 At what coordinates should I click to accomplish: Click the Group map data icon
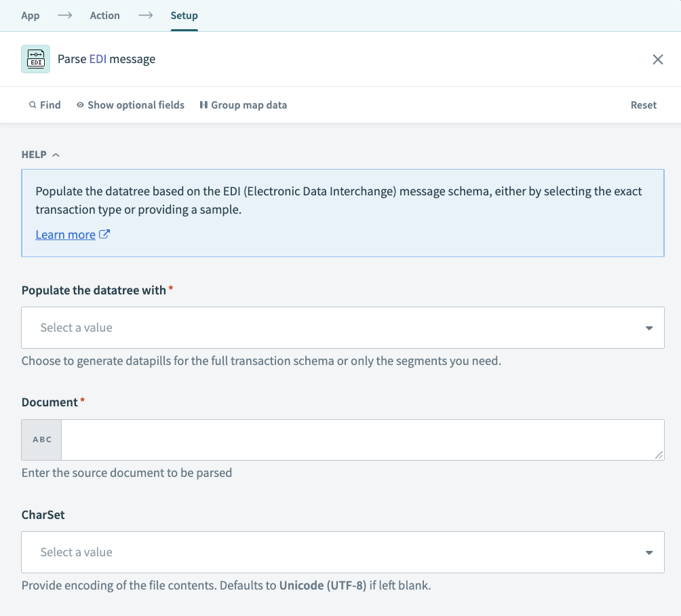click(204, 104)
